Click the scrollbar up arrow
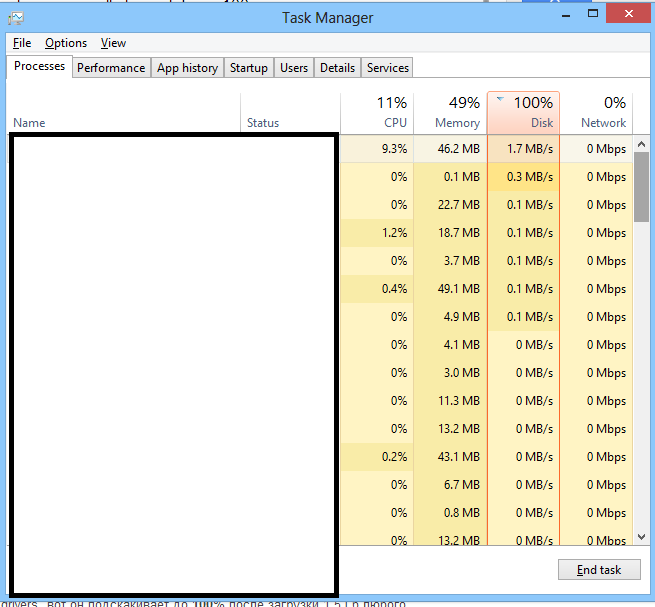Viewport: 655px width, 607px height. 642,144
